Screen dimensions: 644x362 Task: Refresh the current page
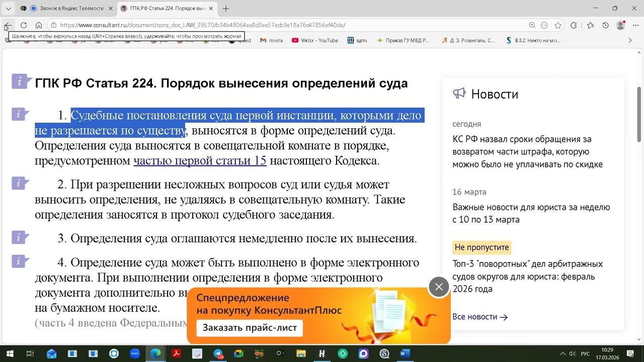click(24, 25)
